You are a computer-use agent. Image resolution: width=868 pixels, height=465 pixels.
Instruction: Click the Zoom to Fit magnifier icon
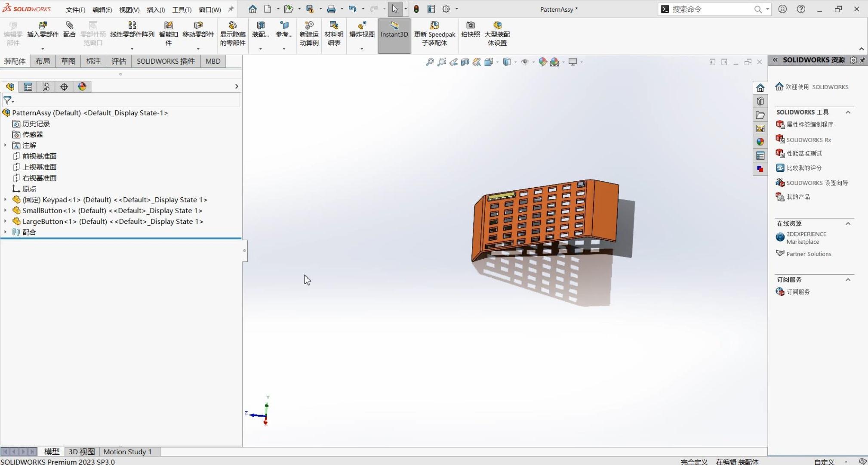pyautogui.click(x=429, y=62)
